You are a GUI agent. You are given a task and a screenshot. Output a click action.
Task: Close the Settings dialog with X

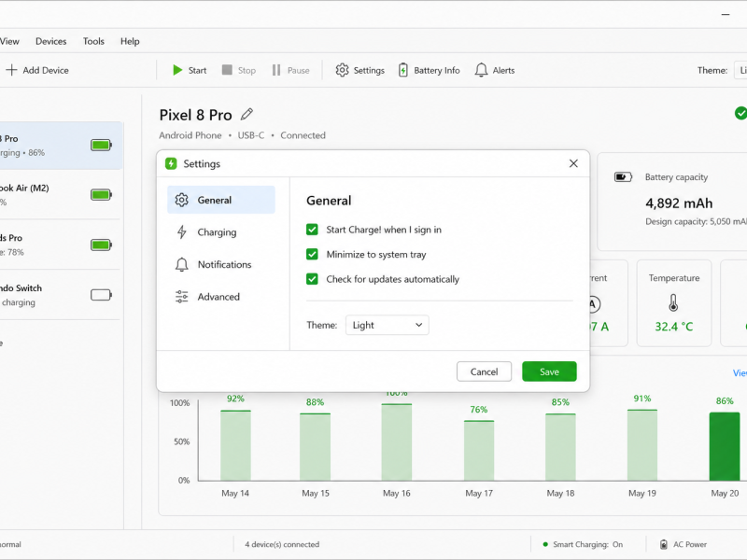[x=573, y=164]
